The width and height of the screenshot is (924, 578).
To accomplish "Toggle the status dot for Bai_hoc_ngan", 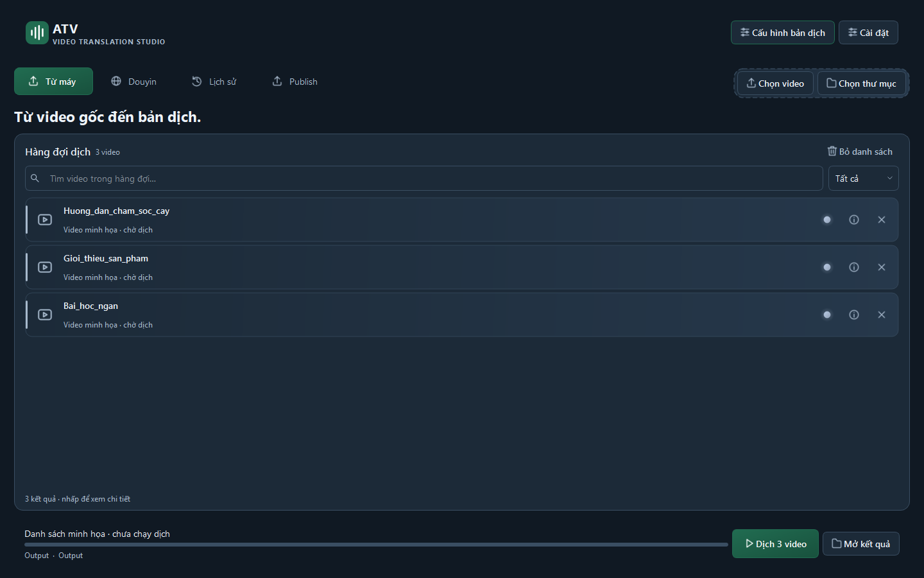I will pos(827,315).
